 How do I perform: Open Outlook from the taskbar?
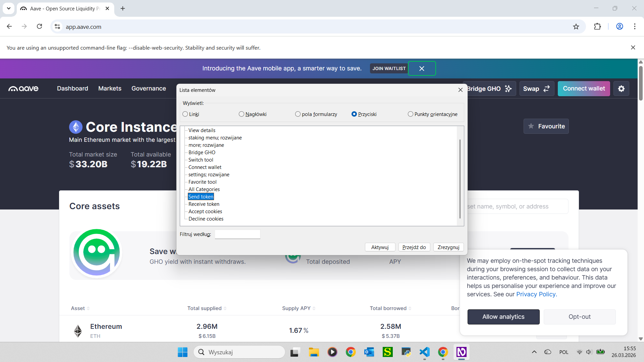pyautogui.click(x=369, y=352)
